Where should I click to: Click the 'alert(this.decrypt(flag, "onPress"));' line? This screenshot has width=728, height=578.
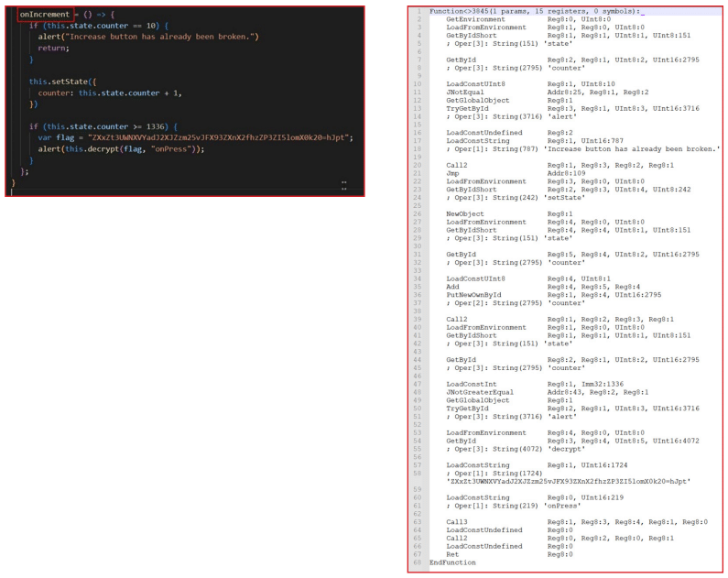pyautogui.click(x=121, y=149)
